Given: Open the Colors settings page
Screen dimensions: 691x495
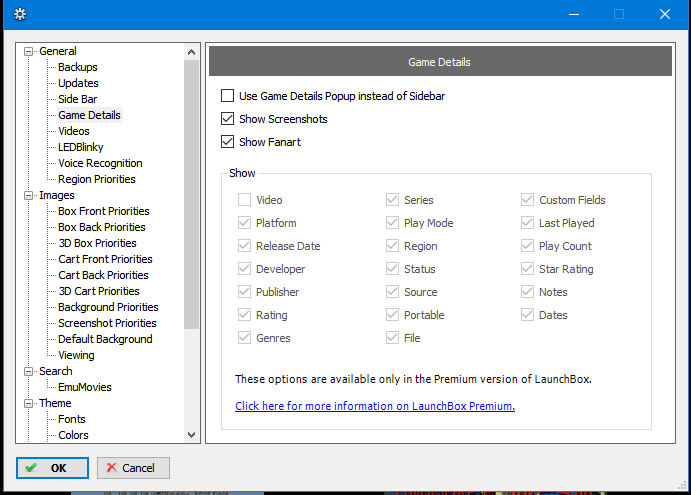Looking at the screenshot, I should 73,435.
